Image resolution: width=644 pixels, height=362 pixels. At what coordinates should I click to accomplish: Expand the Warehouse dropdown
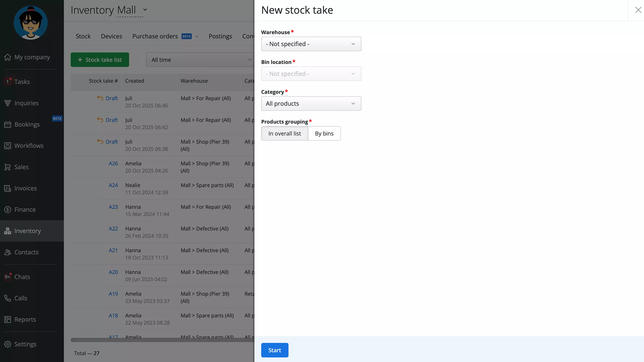(311, 44)
